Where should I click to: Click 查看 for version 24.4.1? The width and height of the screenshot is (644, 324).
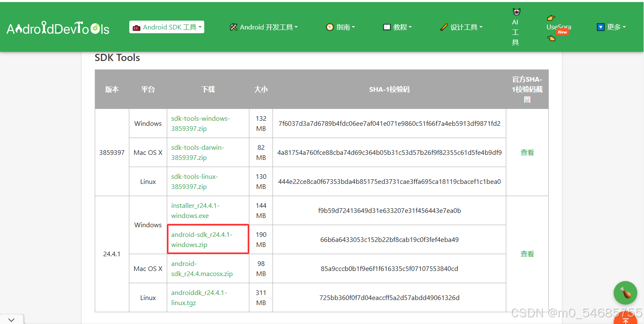[x=527, y=254]
